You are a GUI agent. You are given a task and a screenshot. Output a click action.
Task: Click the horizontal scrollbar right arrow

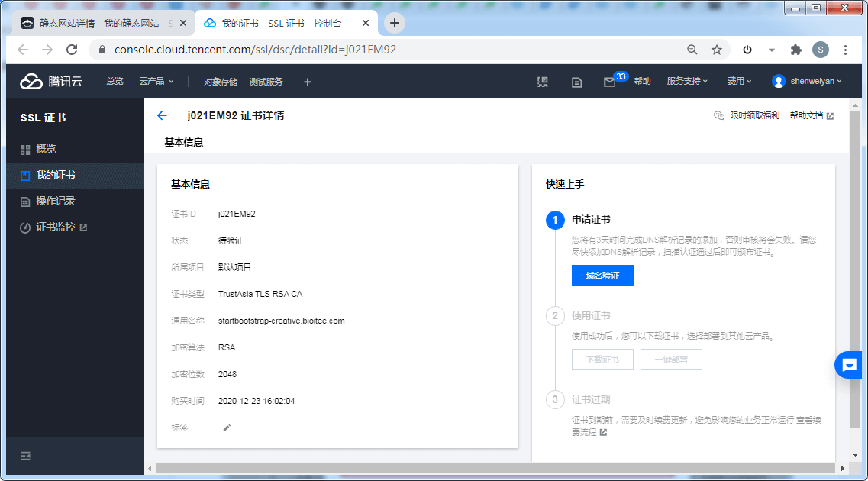pyautogui.click(x=843, y=469)
